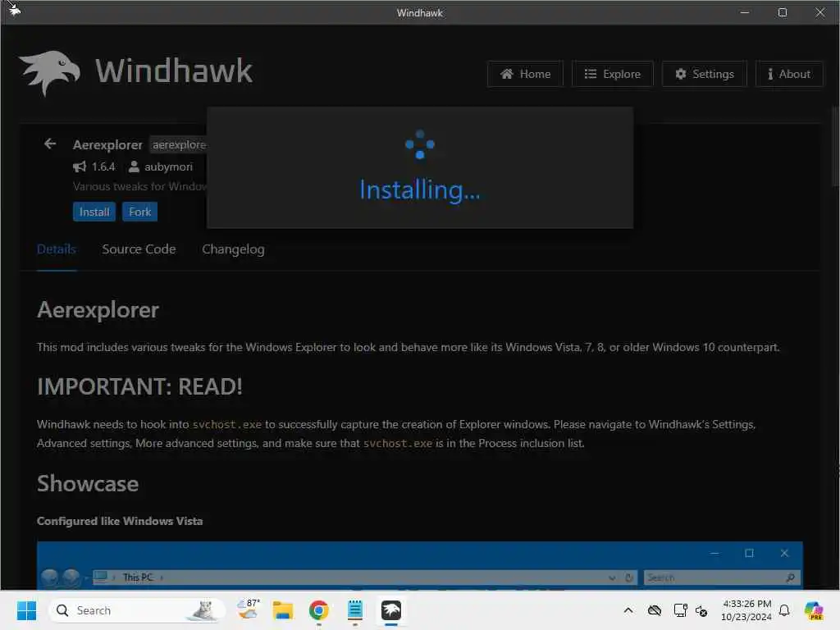Open the Explore mods page
840x630 pixels.
612,74
